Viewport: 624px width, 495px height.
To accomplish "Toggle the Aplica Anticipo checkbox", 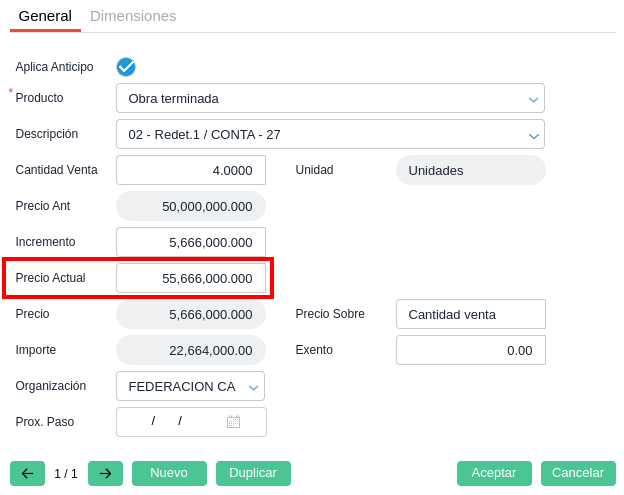I will coord(126,67).
